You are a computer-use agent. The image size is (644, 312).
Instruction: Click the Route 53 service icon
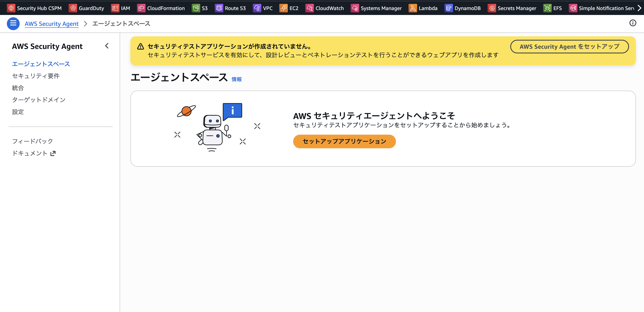pyautogui.click(x=219, y=8)
